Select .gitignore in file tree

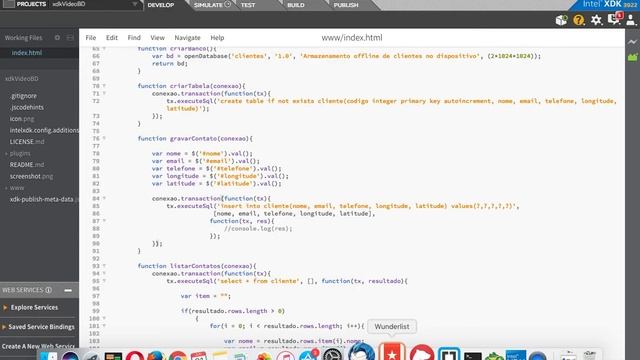point(24,96)
